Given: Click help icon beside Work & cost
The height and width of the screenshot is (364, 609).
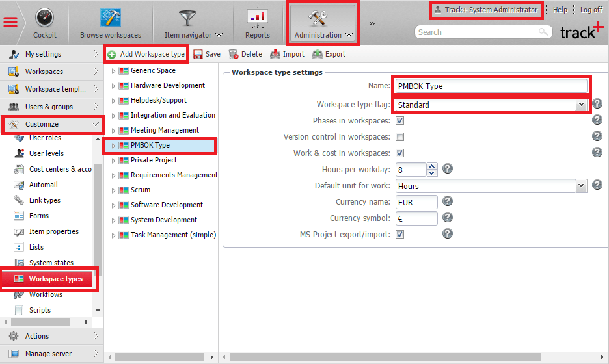Looking at the screenshot, I should coord(597,153).
